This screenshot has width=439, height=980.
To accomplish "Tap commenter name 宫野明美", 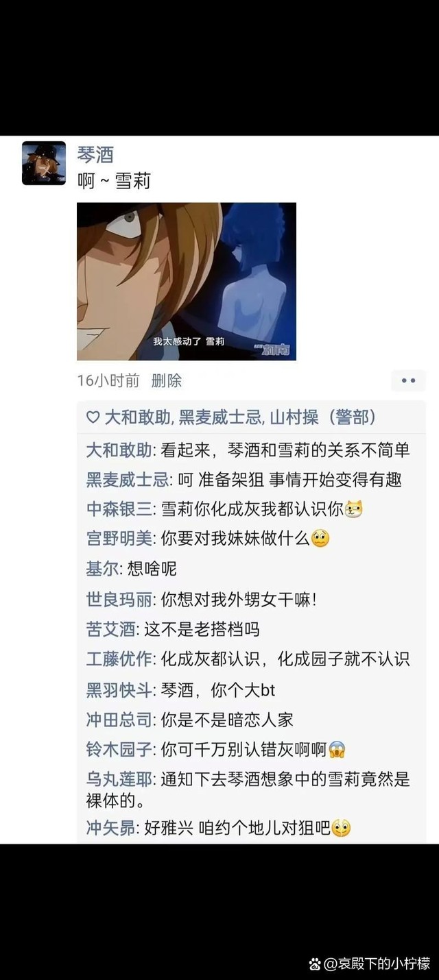I will pyautogui.click(x=119, y=539).
